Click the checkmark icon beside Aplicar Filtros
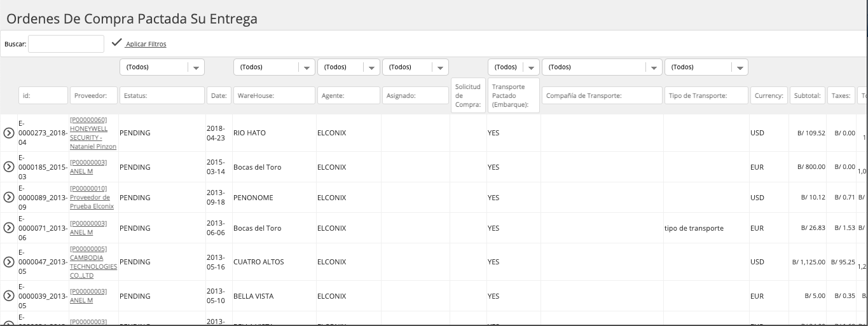The height and width of the screenshot is (326, 868). pyautogui.click(x=116, y=43)
